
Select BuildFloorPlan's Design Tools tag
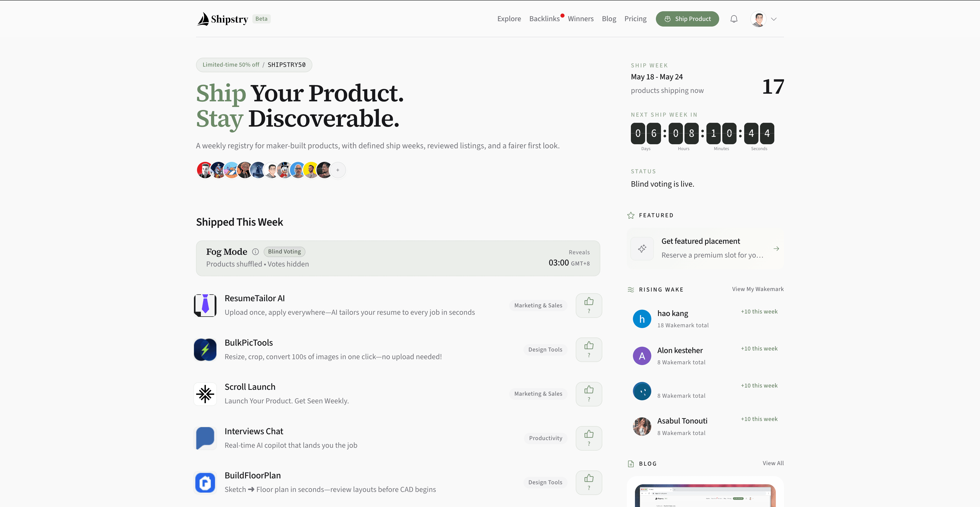[x=545, y=482]
